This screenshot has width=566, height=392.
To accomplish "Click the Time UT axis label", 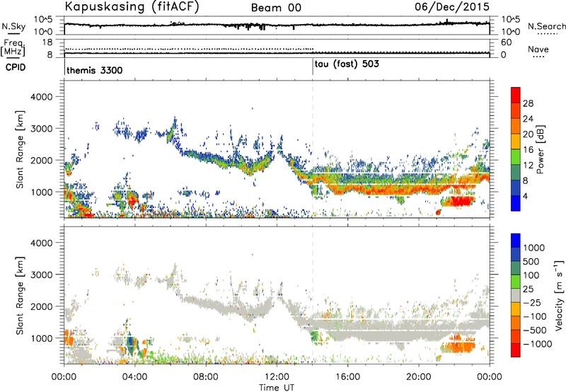I will tap(277, 388).
